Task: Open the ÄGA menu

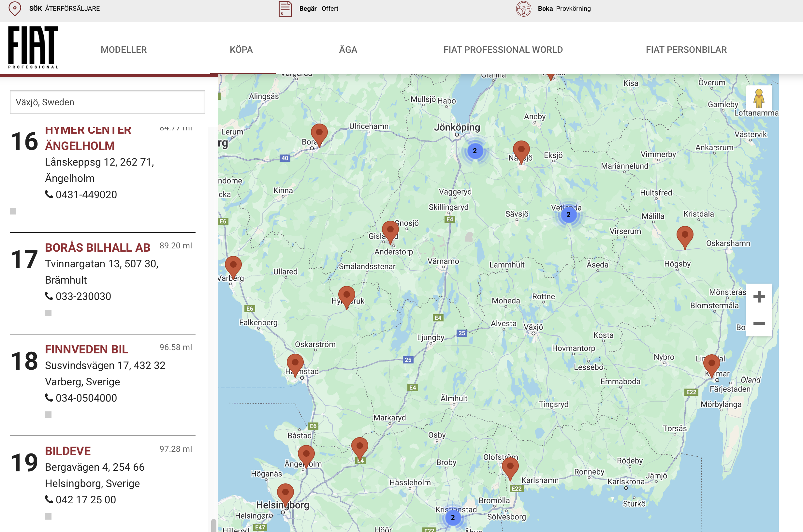Action: [348, 50]
